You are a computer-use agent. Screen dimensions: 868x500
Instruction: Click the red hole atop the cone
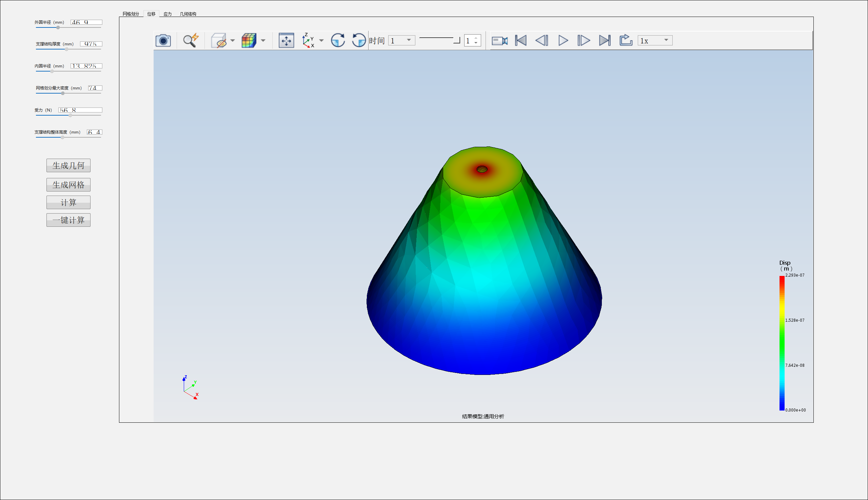pyautogui.click(x=482, y=169)
